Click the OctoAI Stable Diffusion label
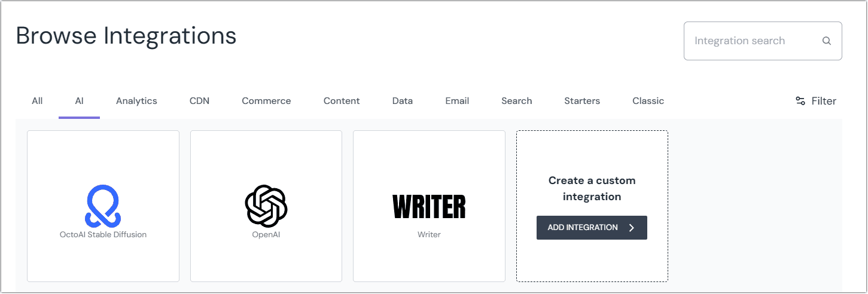The height and width of the screenshot is (294, 868). (103, 235)
